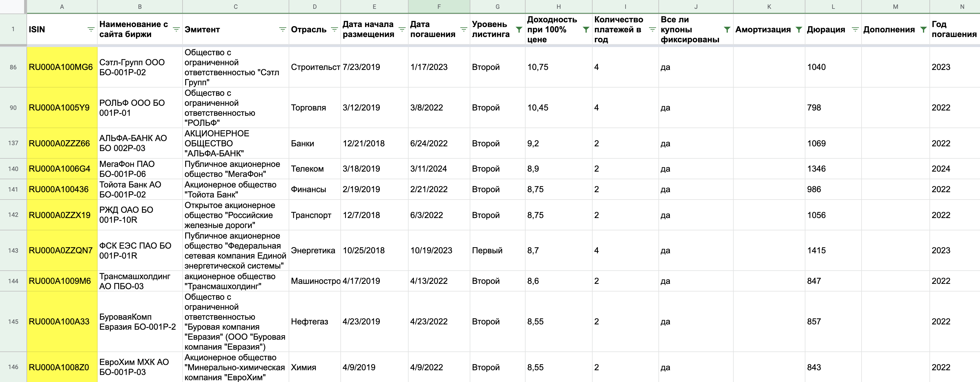Image resolution: width=980 pixels, height=382 pixels.
Task: Click Год погашения column header cell
Action: (x=954, y=29)
